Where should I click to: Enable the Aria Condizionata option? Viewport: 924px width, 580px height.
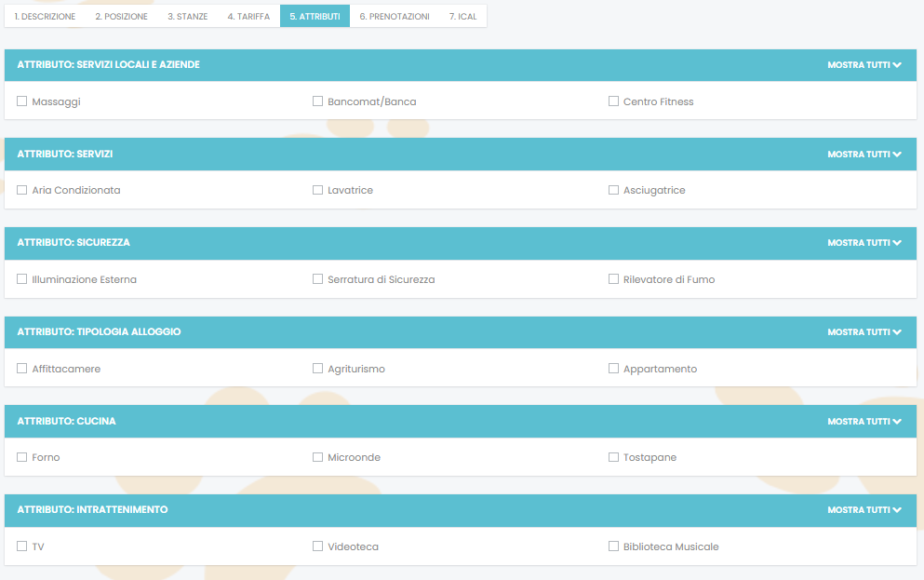(x=22, y=190)
